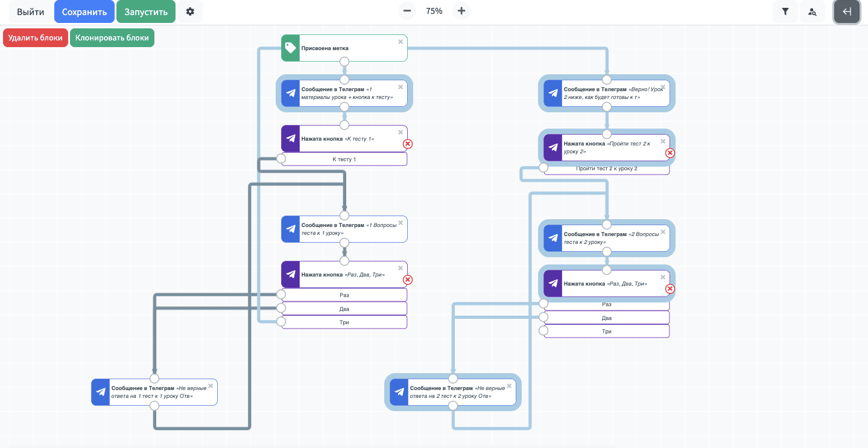
Task: Open the user search icon
Action: point(813,11)
